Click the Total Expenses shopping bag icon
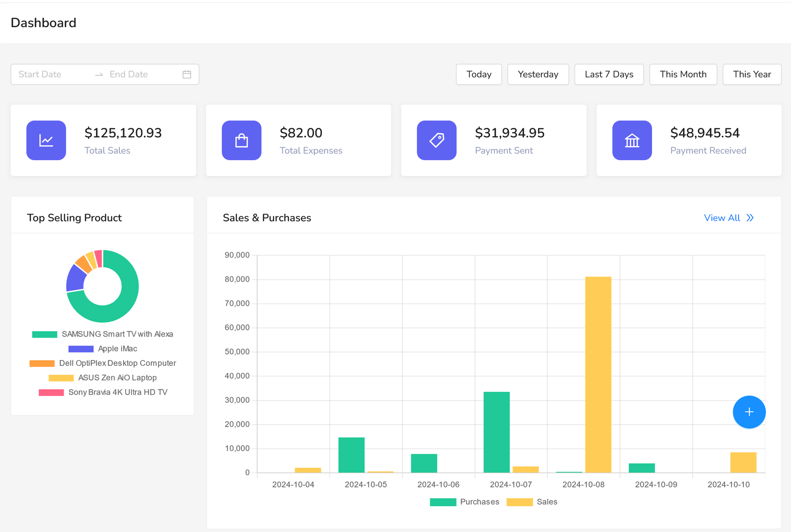791x532 pixels. click(241, 140)
